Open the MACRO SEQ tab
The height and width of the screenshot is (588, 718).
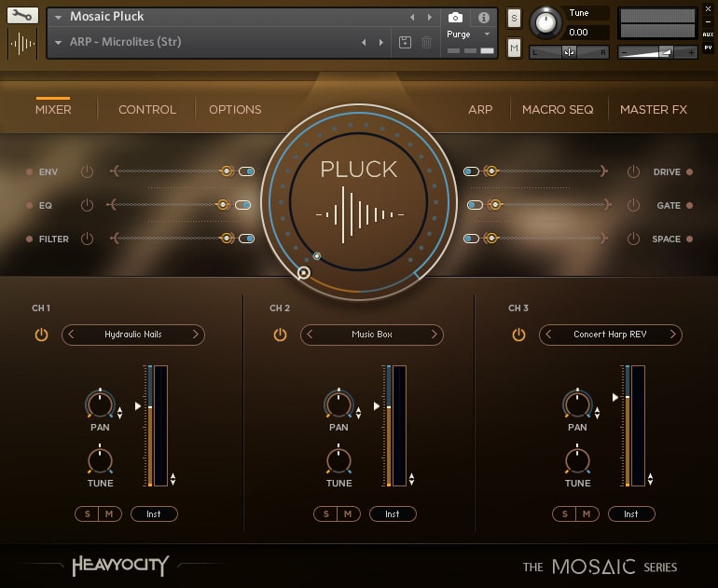tap(558, 110)
